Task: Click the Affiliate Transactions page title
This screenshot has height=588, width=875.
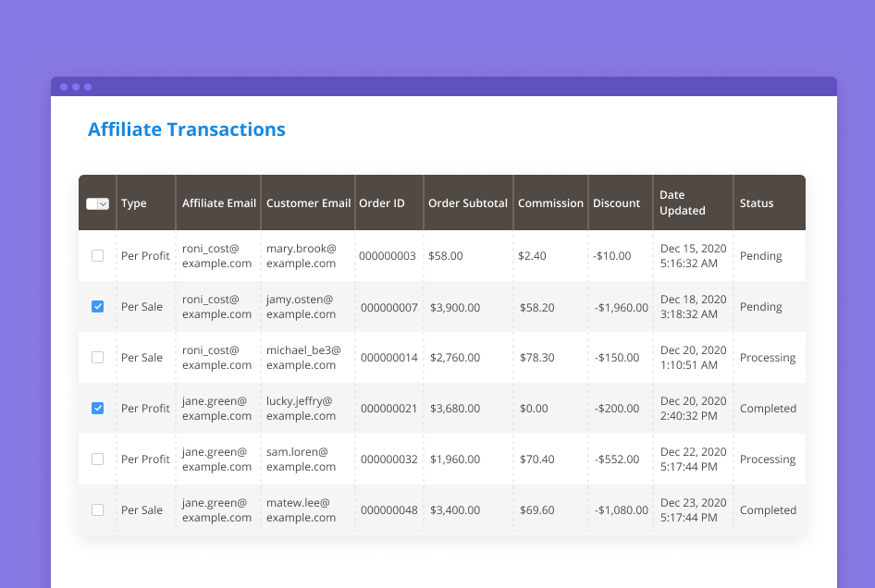Action: (x=187, y=129)
